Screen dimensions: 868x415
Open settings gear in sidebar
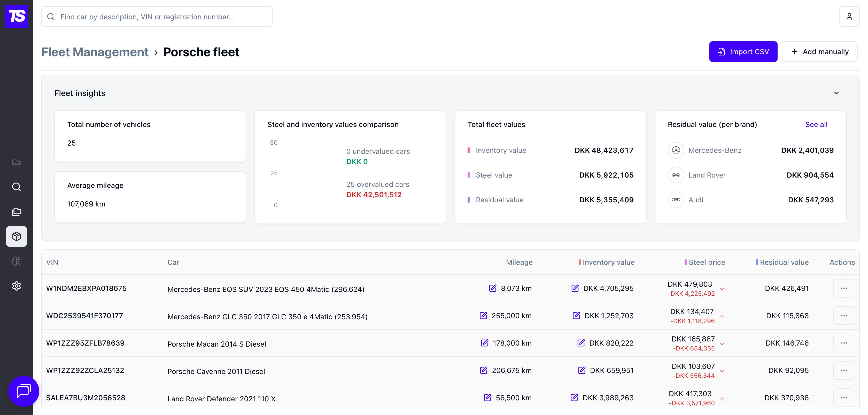[x=17, y=286]
